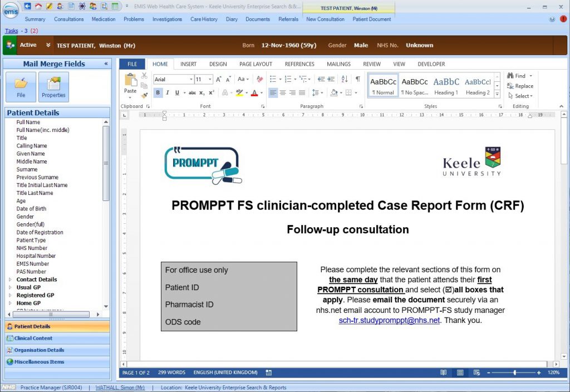This screenshot has width=570, height=392.
Task: Click the zoom slider handle in status bar
Action: 515,373
